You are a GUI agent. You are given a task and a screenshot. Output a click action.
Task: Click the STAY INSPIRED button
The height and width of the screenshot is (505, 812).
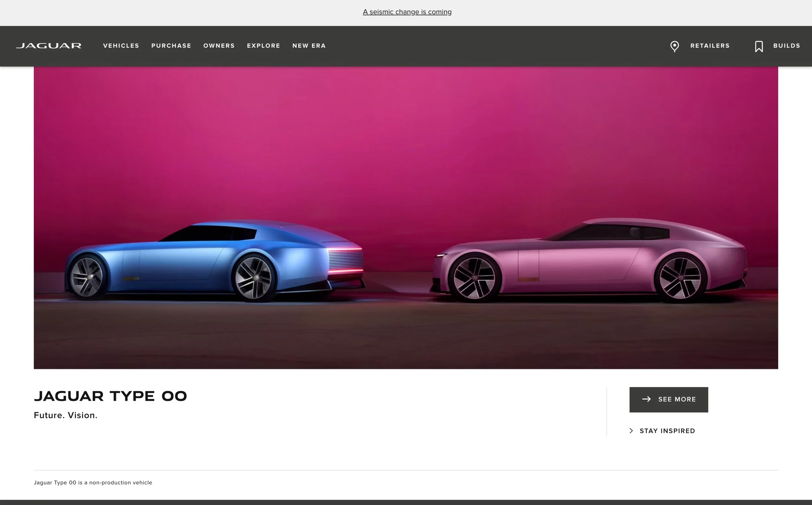click(667, 431)
